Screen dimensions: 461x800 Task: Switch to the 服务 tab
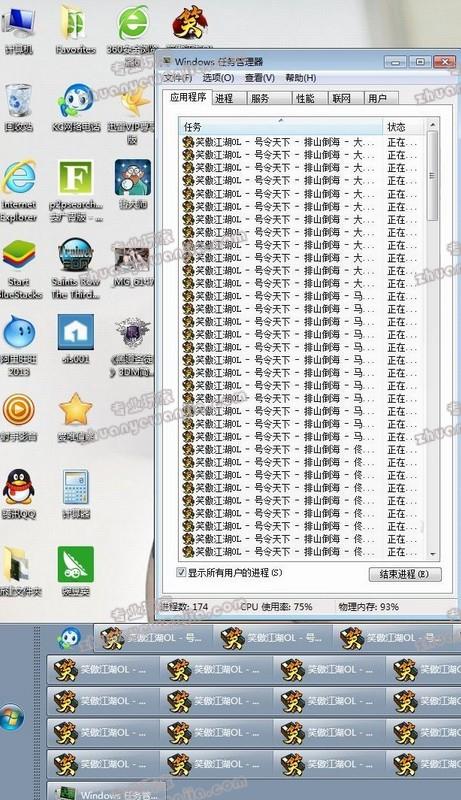click(268, 98)
